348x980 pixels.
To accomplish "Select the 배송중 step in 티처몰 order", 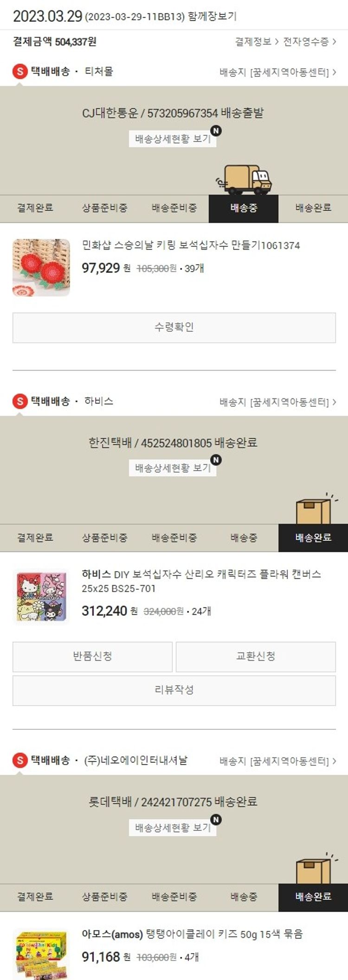I will click(x=244, y=209).
